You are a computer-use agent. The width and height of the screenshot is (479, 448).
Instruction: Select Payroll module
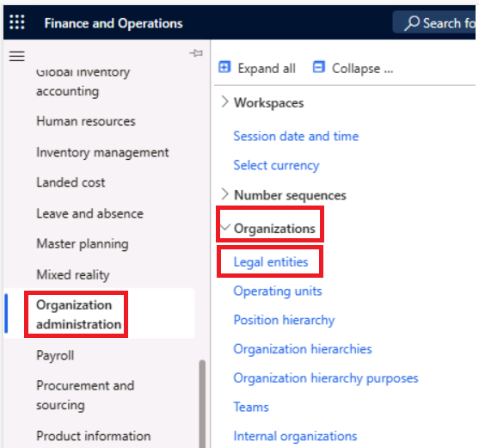(55, 356)
